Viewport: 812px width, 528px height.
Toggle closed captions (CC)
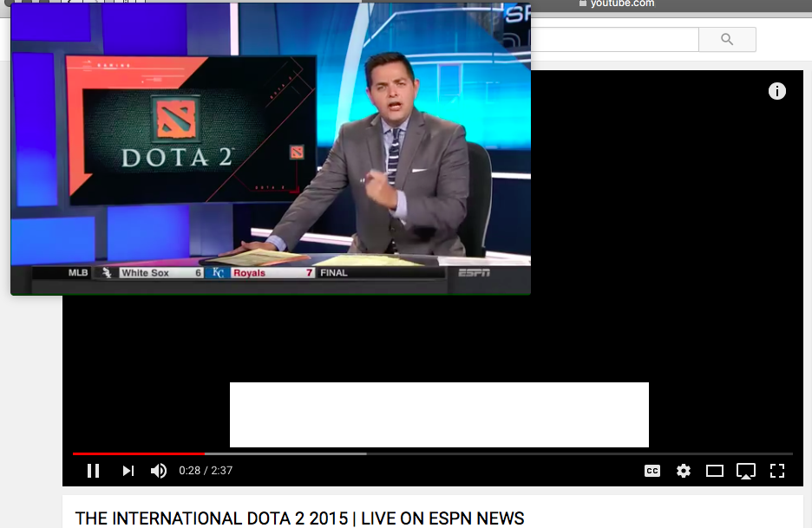click(652, 471)
